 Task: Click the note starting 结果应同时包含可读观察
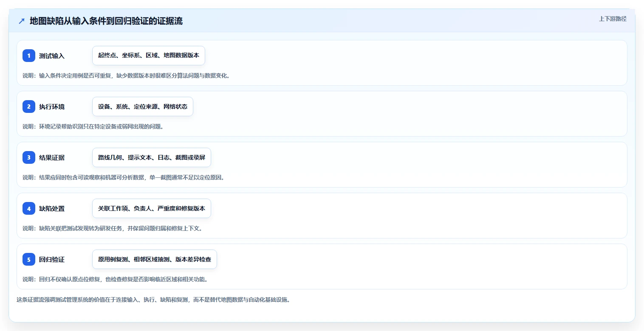tap(123, 177)
